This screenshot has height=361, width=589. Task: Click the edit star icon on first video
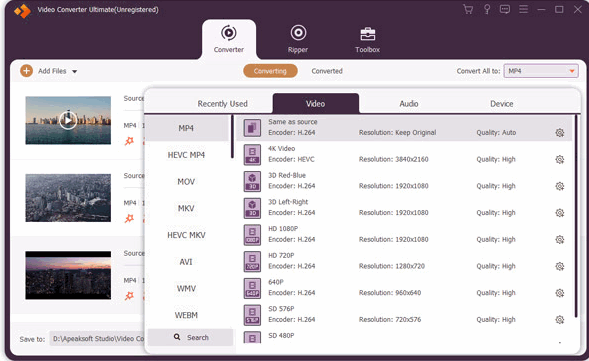(129, 141)
